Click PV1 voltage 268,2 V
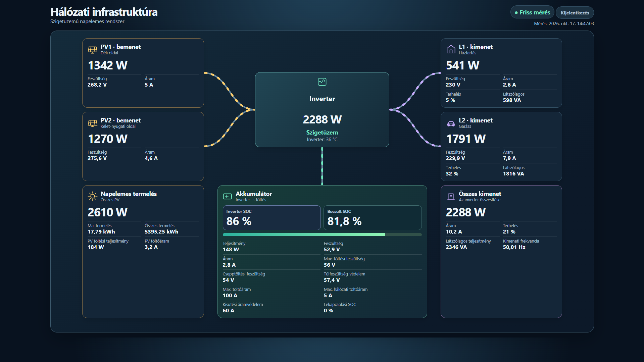The image size is (644, 362). (x=97, y=85)
